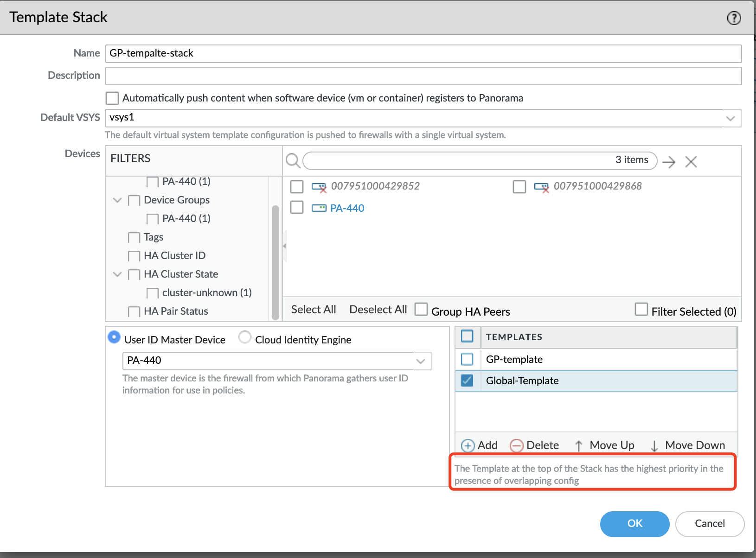Check the Device Groups filter checkbox
This screenshot has width=756, height=558.
pyautogui.click(x=134, y=200)
